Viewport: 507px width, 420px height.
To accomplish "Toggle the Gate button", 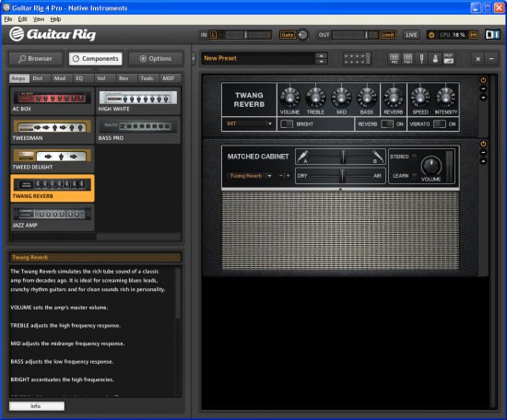I will click(288, 35).
